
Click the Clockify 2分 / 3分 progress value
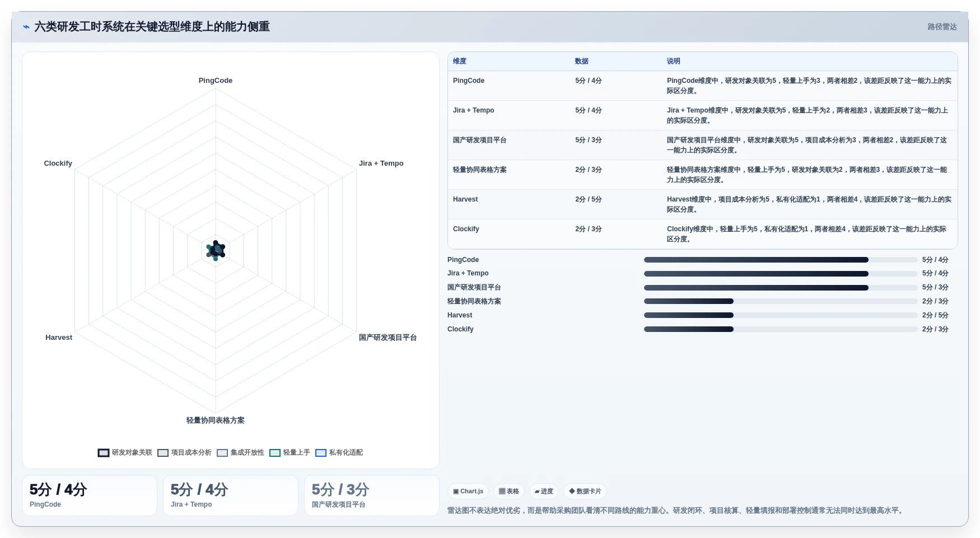935,329
